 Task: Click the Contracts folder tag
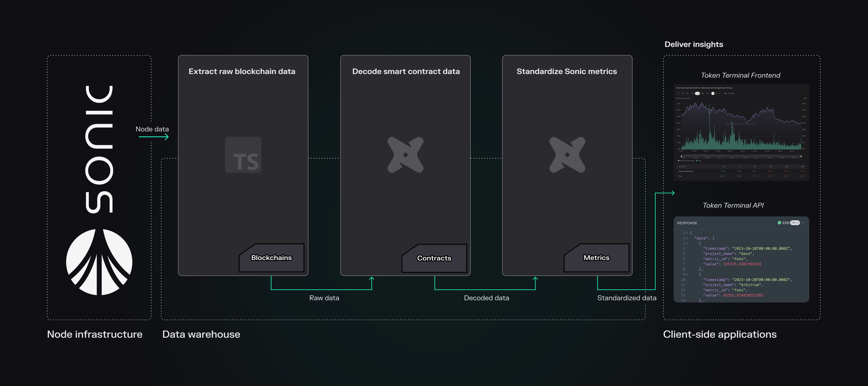tap(434, 258)
